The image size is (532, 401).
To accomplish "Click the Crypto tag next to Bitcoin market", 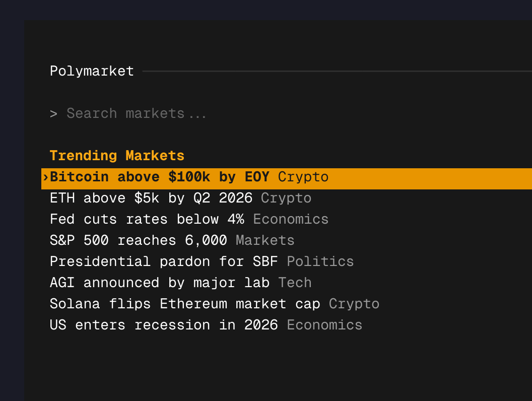I will (x=303, y=177).
